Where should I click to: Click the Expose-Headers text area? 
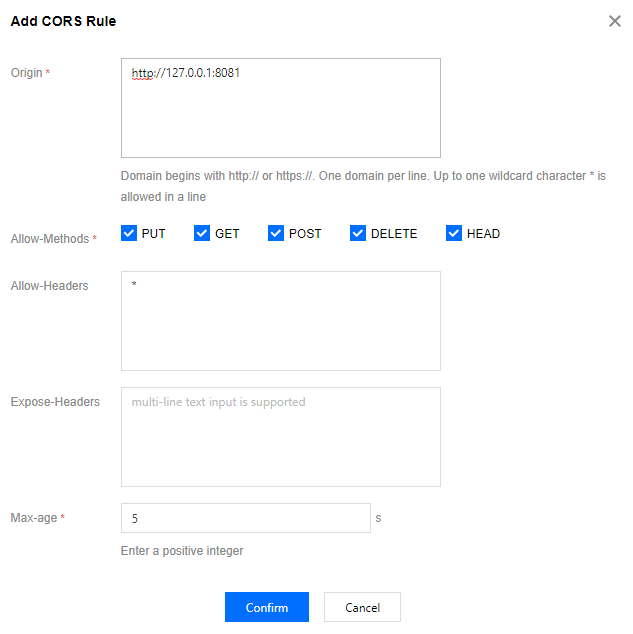click(x=281, y=437)
